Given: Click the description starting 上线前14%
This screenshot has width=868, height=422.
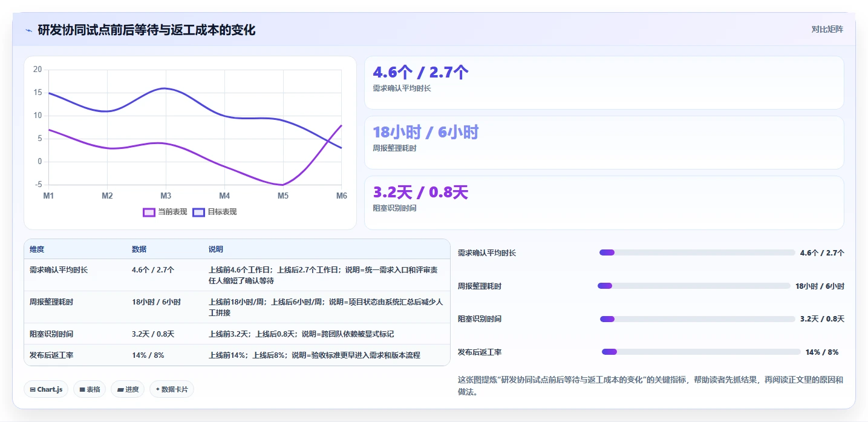Looking at the screenshot, I should (315, 355).
